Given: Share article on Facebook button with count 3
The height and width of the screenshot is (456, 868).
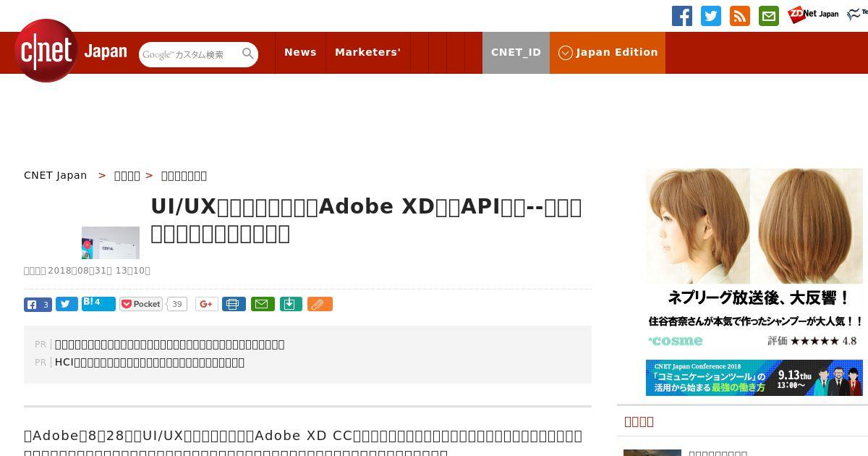Looking at the screenshot, I should [x=38, y=304].
